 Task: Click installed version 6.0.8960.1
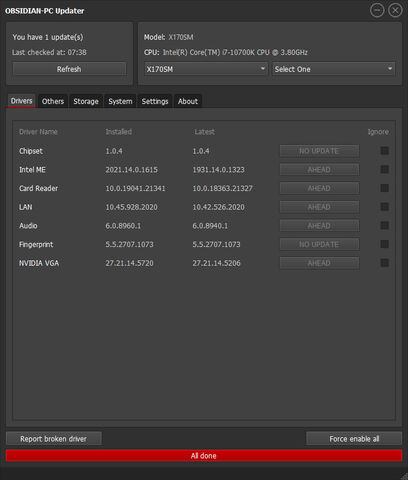[123, 226]
